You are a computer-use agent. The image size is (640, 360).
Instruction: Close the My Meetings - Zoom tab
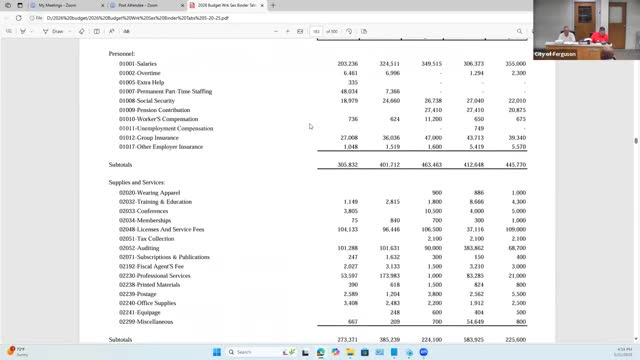click(102, 5)
